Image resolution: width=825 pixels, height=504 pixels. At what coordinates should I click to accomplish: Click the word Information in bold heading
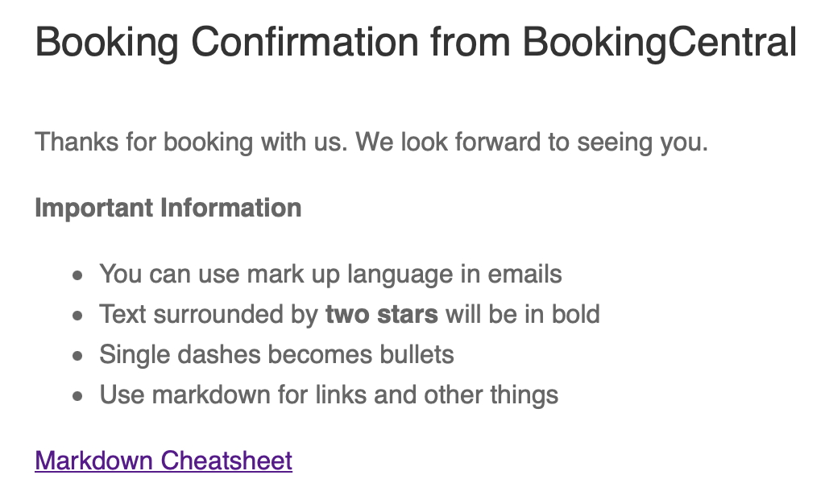click(231, 208)
